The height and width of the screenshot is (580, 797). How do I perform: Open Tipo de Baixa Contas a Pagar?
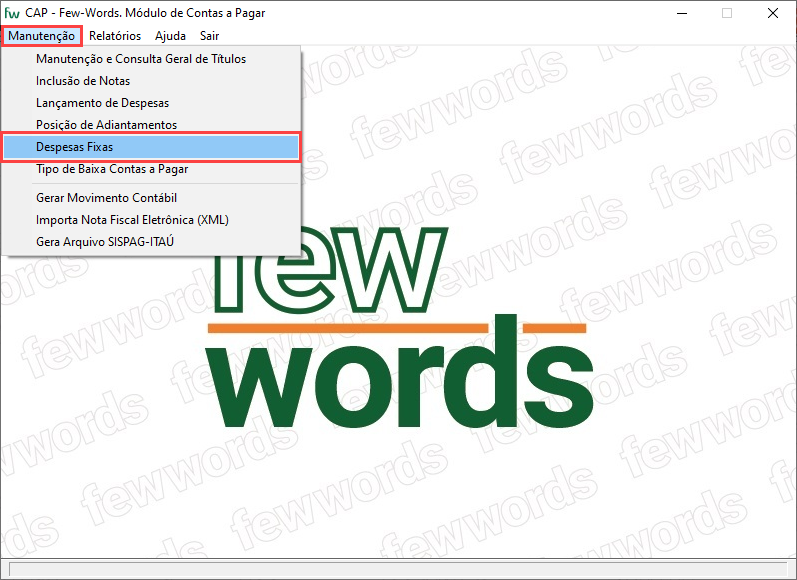click(x=151, y=169)
